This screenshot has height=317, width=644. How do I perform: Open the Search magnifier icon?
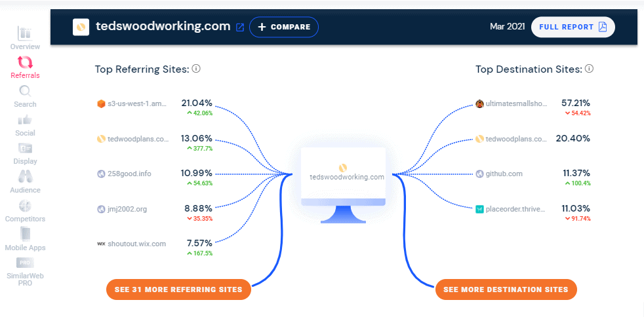[25, 91]
